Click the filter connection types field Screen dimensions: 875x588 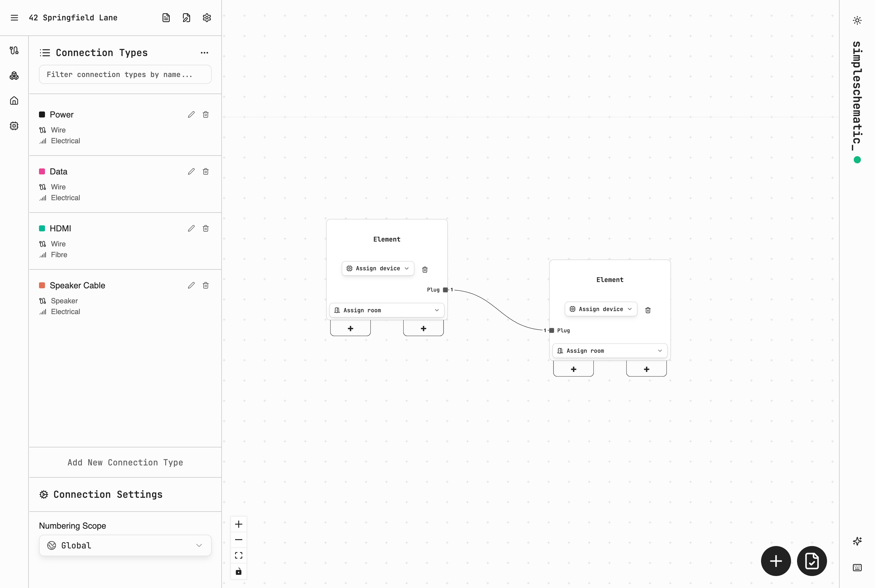[x=125, y=74]
